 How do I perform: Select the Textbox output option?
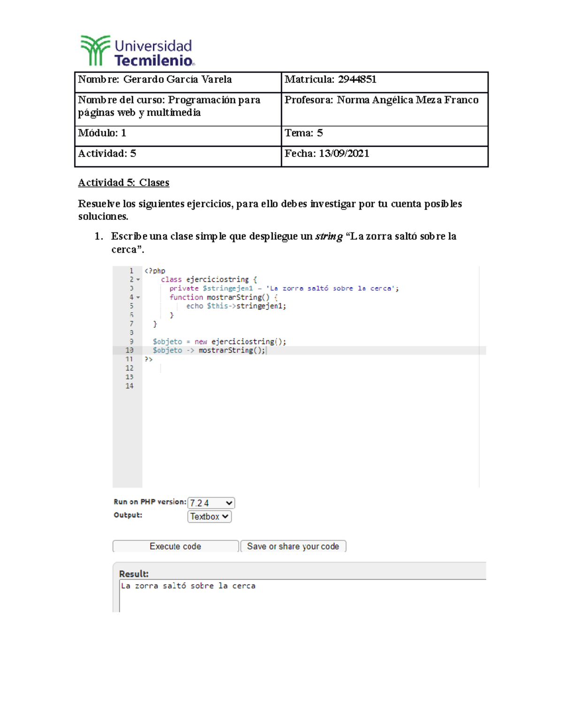coord(206,517)
